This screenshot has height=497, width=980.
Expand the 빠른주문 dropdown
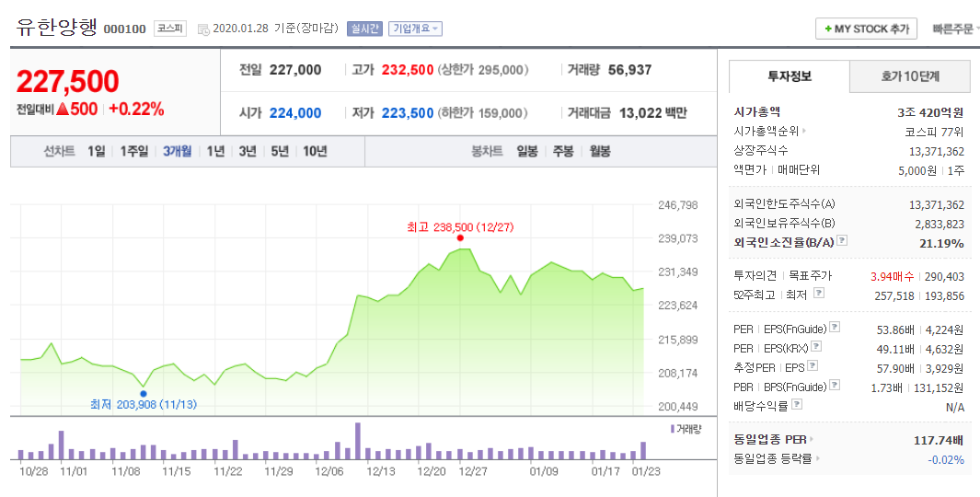point(956,29)
